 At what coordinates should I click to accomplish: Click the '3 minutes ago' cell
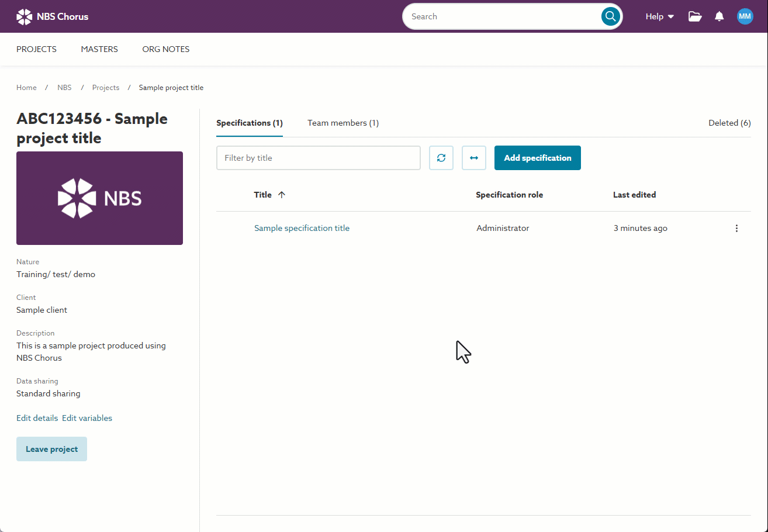(640, 228)
